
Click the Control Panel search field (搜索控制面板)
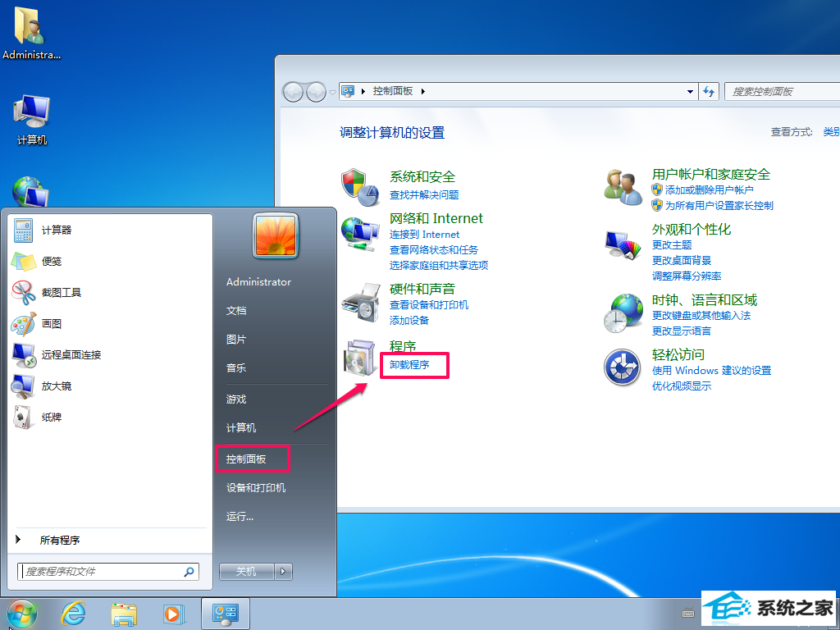point(782,92)
